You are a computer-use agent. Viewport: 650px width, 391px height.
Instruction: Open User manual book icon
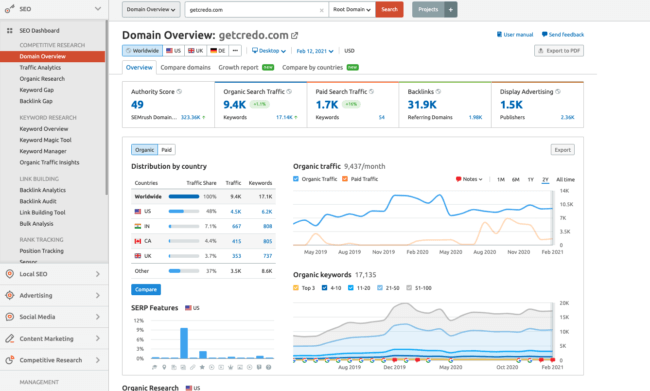click(x=499, y=34)
